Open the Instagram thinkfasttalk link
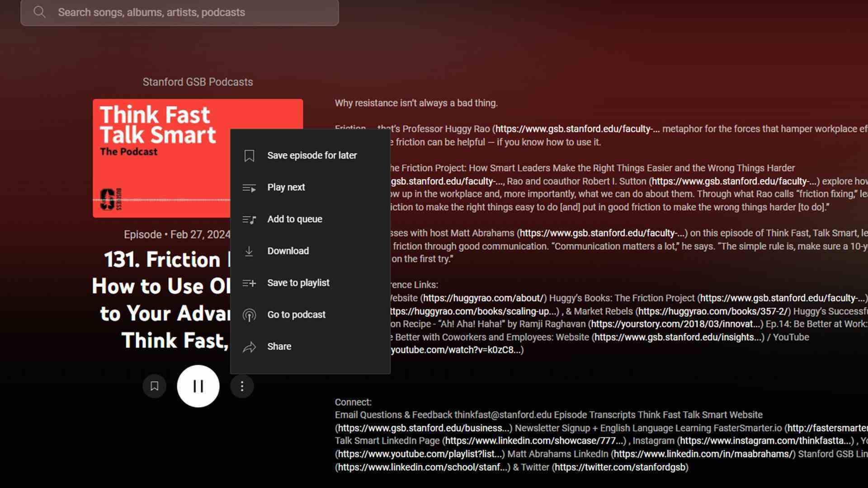The height and width of the screenshot is (488, 868). coord(765,441)
